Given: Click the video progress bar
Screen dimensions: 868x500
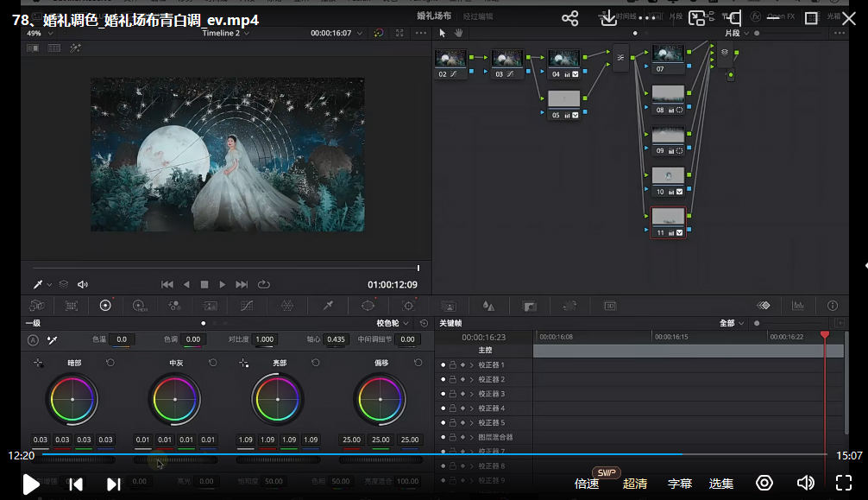Looking at the screenshot, I should 431,454.
